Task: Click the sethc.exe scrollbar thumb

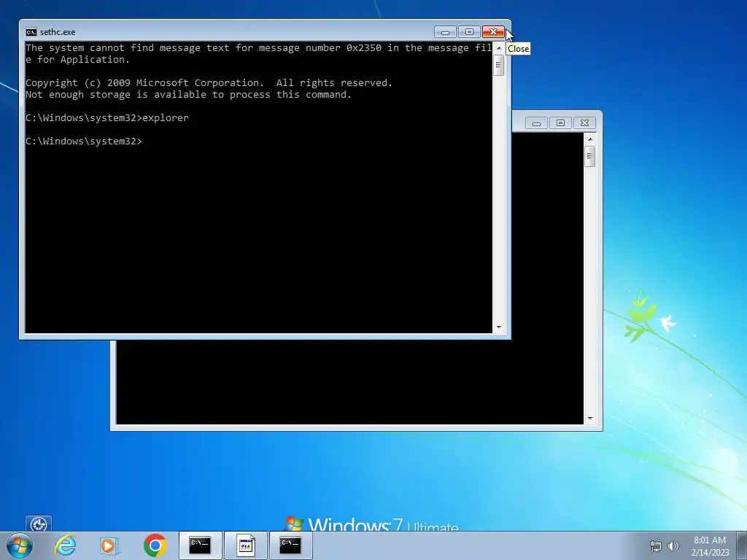Action: (x=499, y=65)
